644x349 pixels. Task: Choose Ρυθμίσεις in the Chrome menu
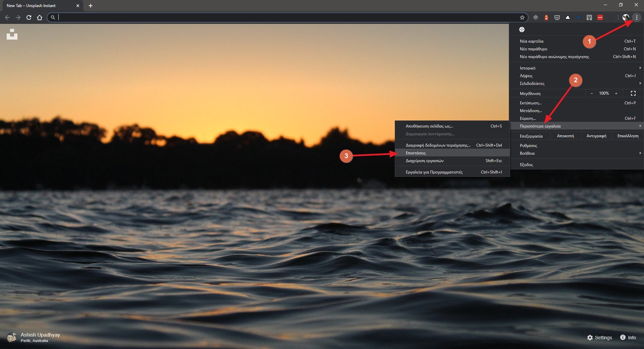529,146
